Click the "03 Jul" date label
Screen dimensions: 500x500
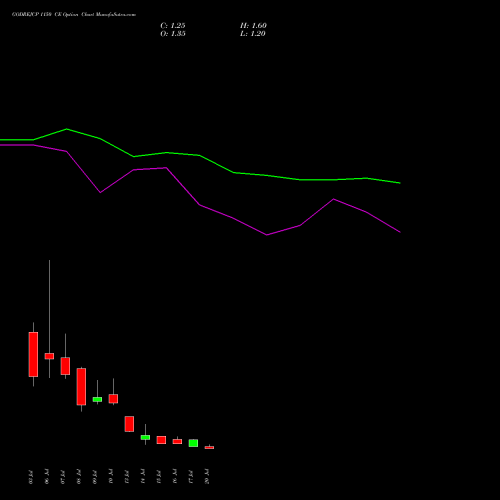pyautogui.click(x=31, y=477)
